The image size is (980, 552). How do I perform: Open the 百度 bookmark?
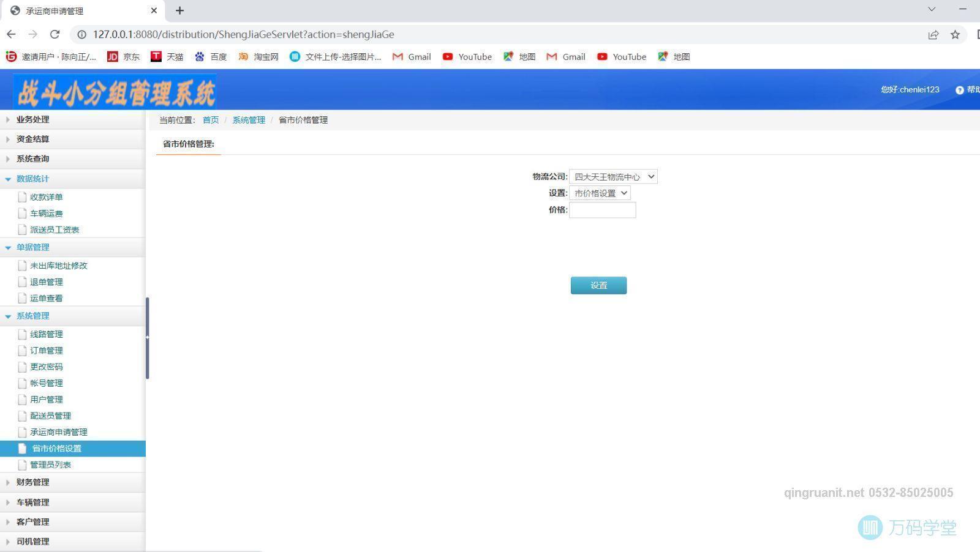[211, 57]
